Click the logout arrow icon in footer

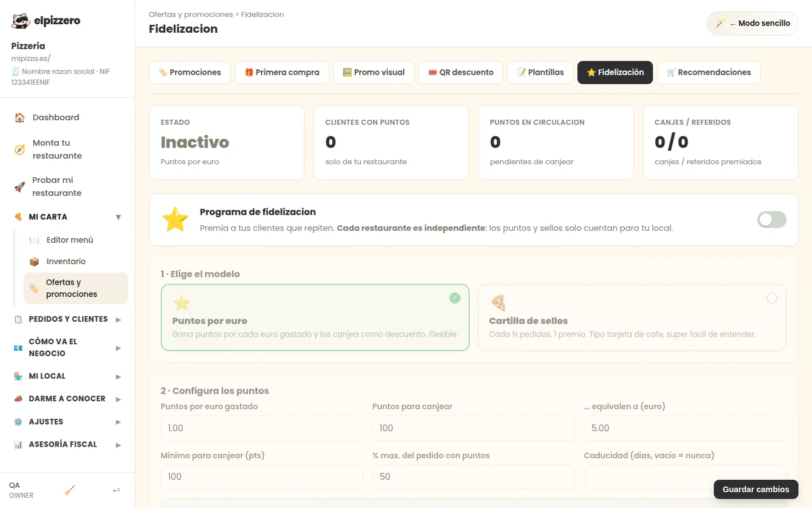(116, 491)
